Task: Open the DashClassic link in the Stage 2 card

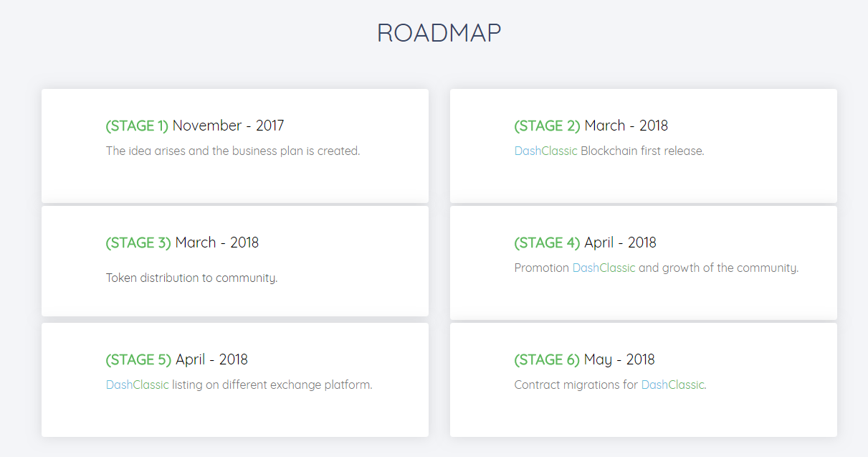Action: click(545, 151)
